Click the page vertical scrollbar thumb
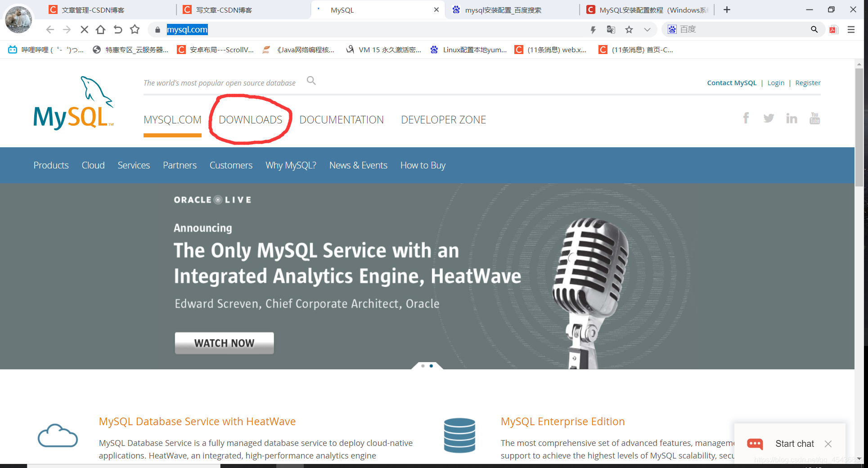 [x=859, y=127]
